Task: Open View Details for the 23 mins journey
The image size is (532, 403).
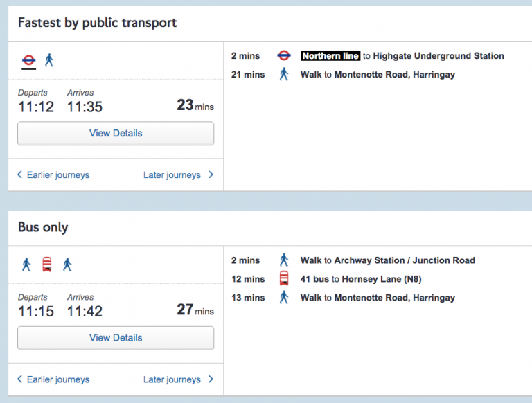Action: [x=116, y=134]
